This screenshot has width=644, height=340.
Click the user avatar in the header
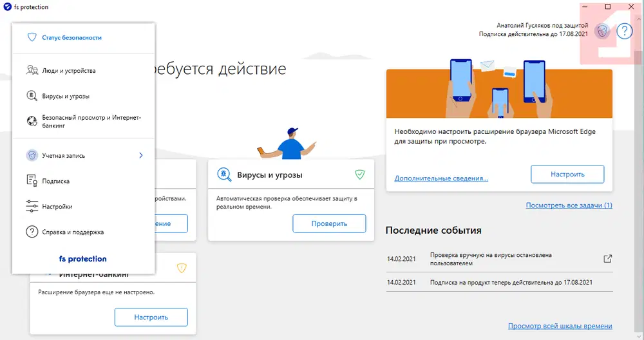click(x=602, y=31)
